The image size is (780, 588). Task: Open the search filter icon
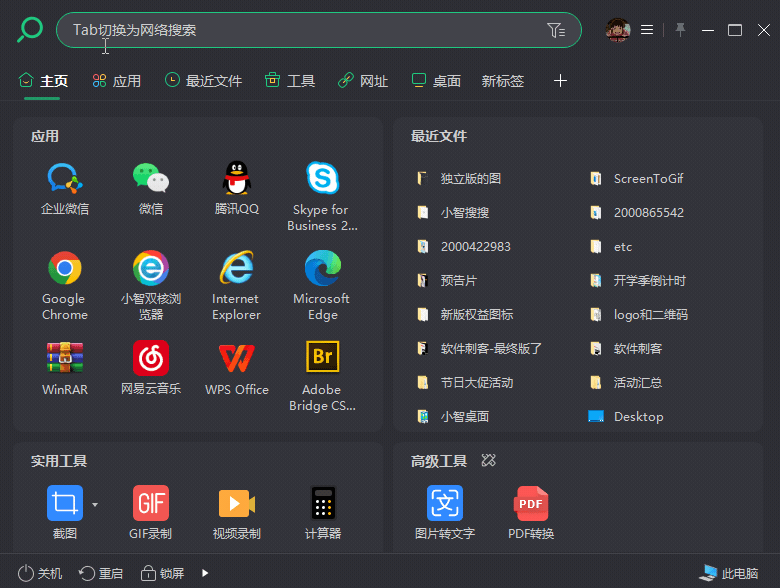556,30
